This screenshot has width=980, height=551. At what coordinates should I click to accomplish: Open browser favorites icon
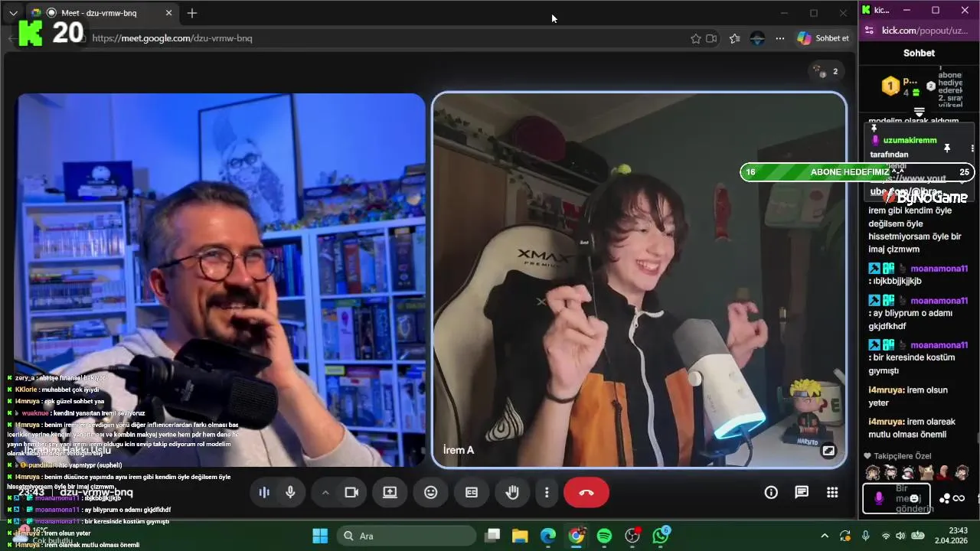[x=735, y=38]
